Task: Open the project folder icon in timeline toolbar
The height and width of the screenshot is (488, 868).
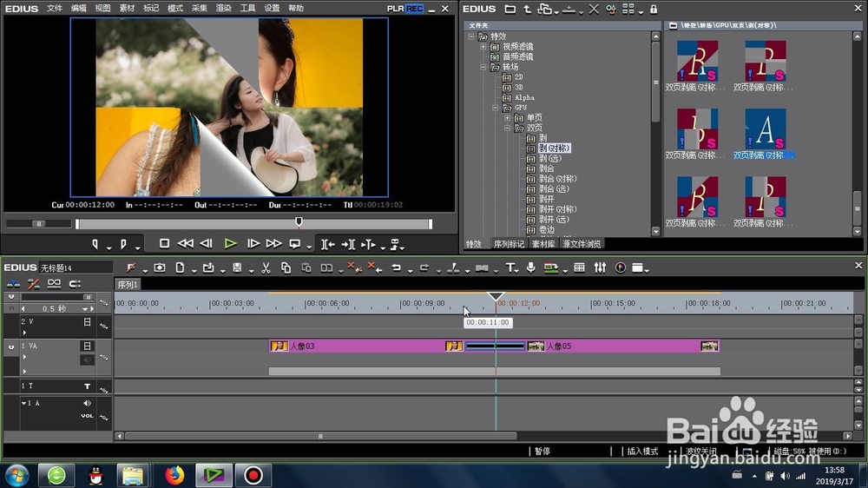Action: tap(208, 268)
